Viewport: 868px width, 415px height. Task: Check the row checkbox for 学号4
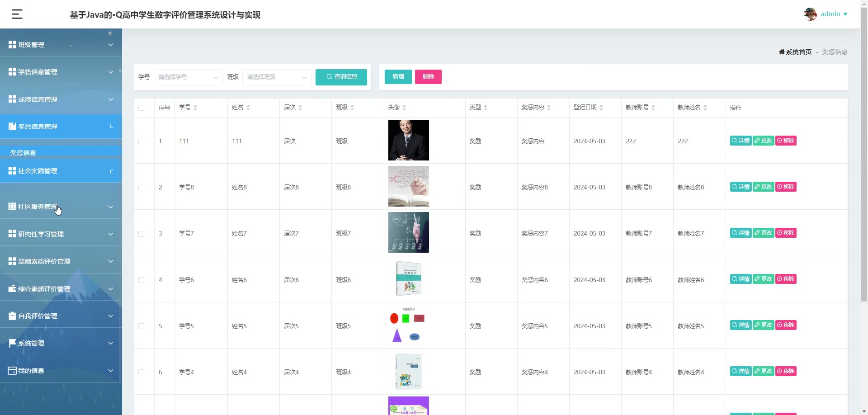click(142, 373)
